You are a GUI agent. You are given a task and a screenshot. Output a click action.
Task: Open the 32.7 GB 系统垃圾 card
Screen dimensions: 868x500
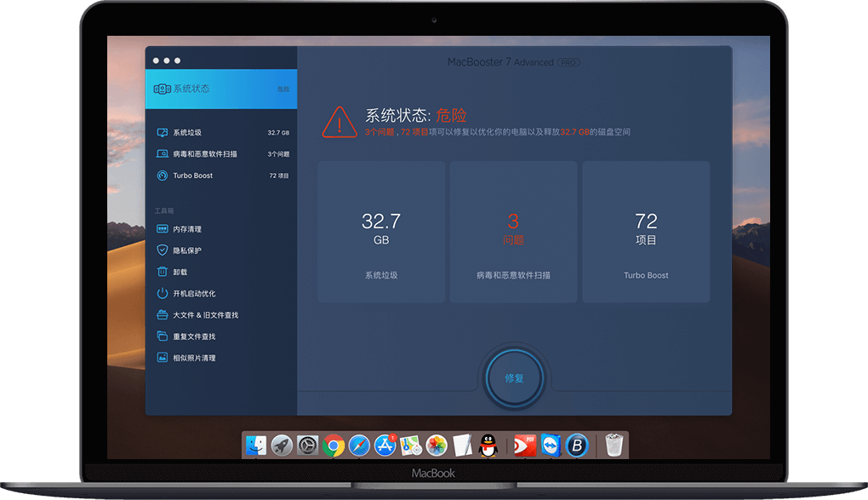[381, 232]
